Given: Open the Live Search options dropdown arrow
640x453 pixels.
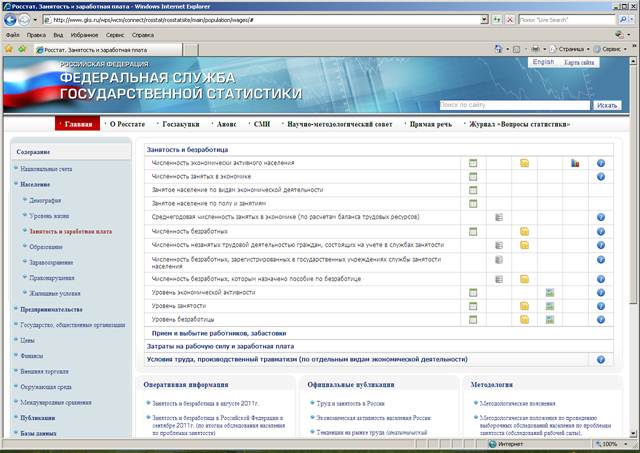Looking at the screenshot, I should click(630, 20).
